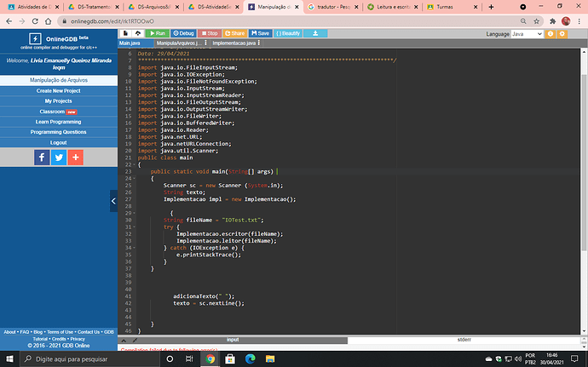
Task: Open the Language dropdown showing Java
Action: pyautogui.click(x=527, y=34)
